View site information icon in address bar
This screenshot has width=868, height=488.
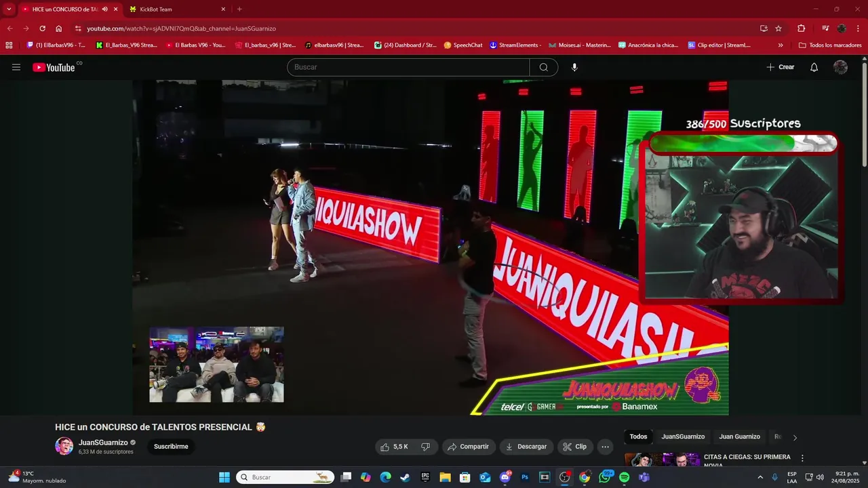click(78, 28)
